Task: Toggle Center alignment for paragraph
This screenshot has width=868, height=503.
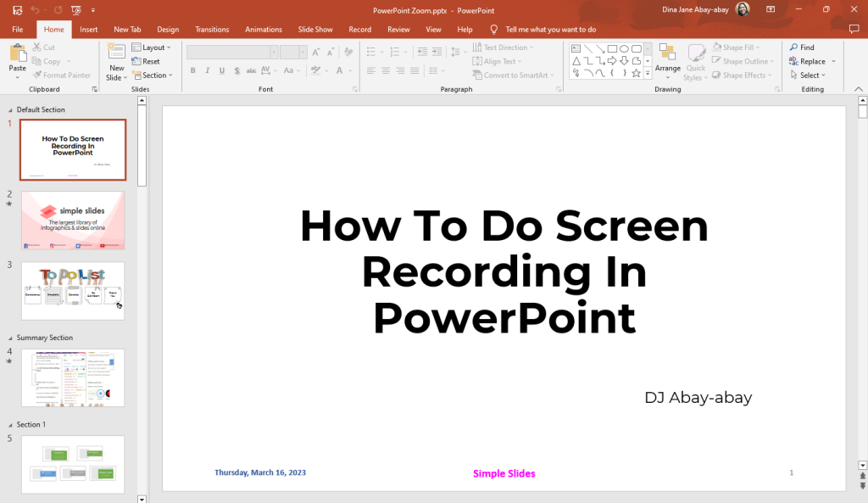Action: (386, 70)
